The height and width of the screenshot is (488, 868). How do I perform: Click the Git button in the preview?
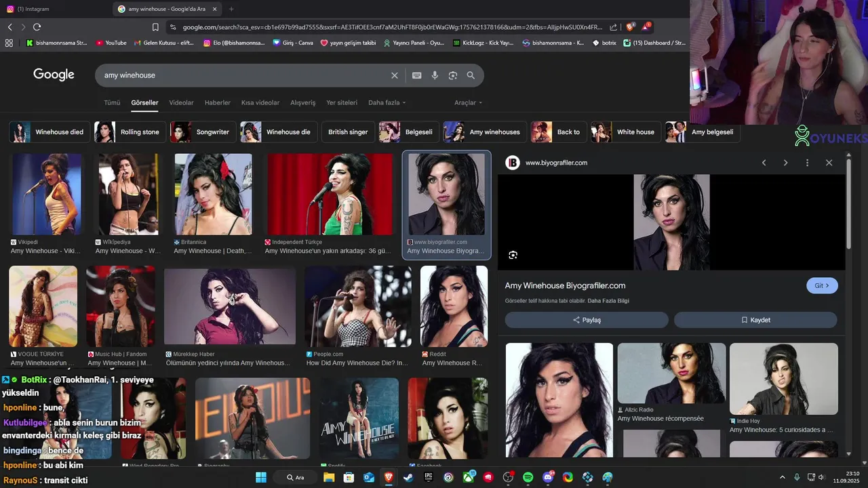tap(822, 285)
